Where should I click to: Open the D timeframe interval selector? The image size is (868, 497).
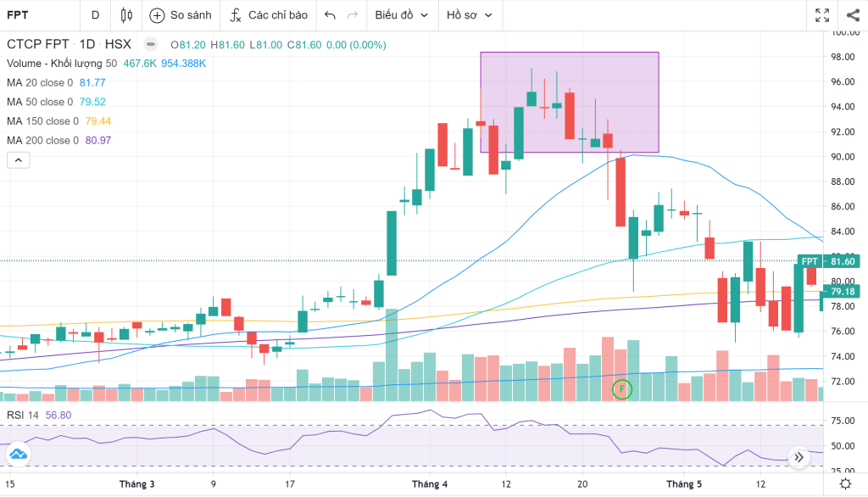pyautogui.click(x=95, y=15)
